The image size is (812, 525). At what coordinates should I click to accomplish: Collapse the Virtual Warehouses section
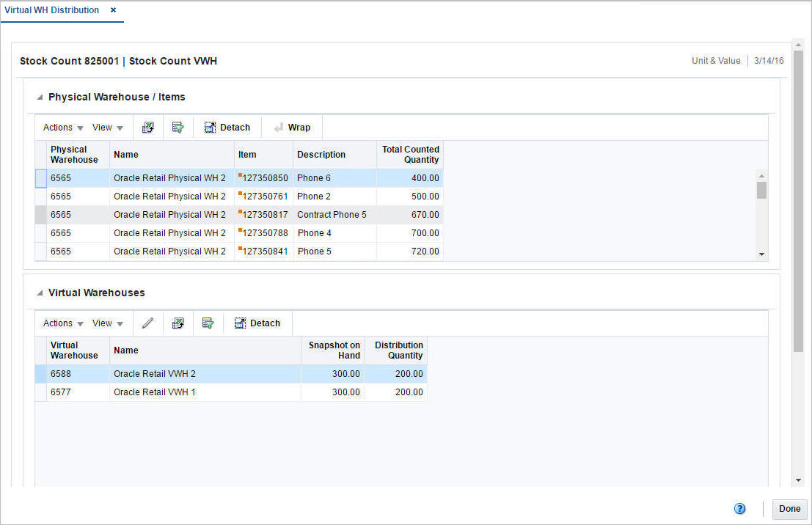pos(39,292)
